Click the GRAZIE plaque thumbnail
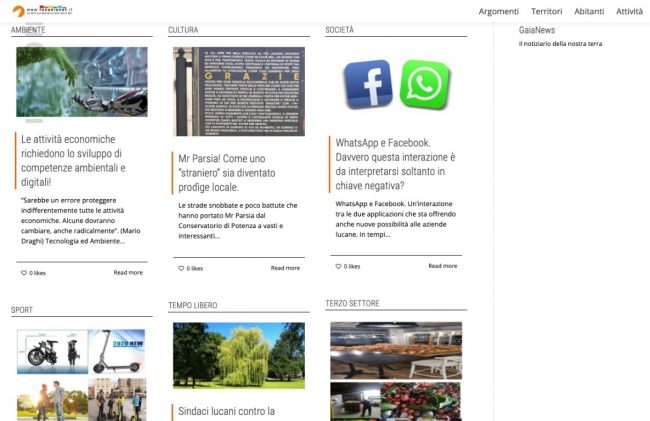Viewport: 650px width, 421px height. (239, 91)
